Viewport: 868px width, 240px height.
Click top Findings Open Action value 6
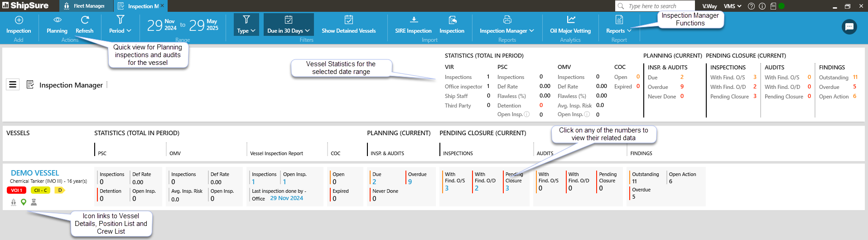(854, 96)
